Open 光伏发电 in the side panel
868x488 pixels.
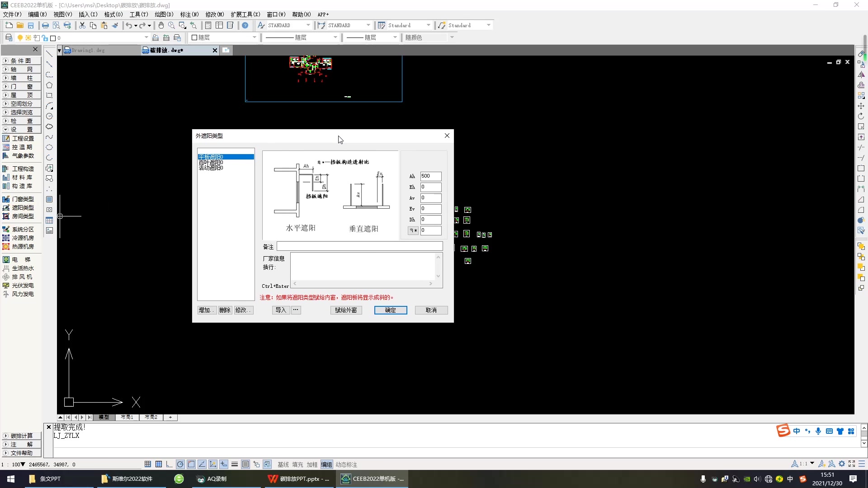(x=22, y=286)
